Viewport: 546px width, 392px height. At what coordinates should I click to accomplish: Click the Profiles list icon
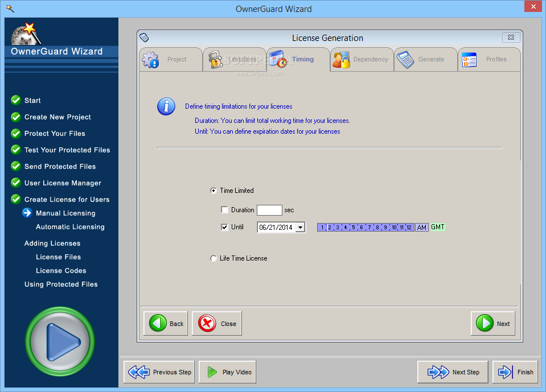click(x=469, y=60)
